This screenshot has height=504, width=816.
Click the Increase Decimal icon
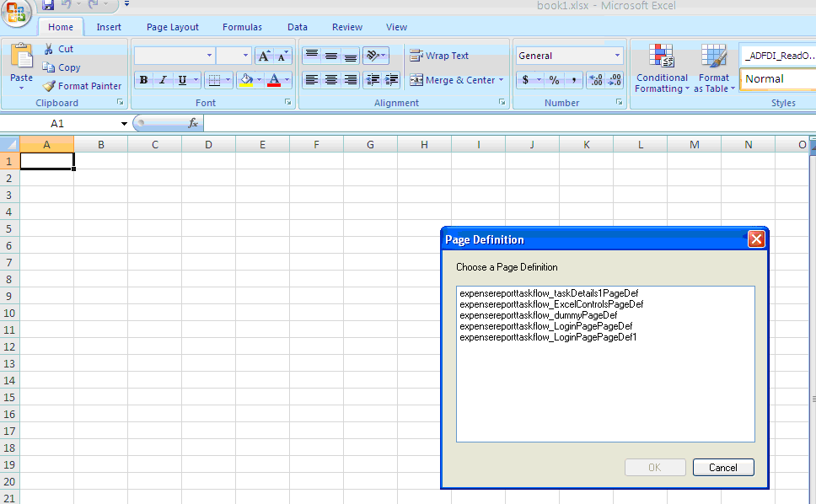pyautogui.click(x=596, y=80)
